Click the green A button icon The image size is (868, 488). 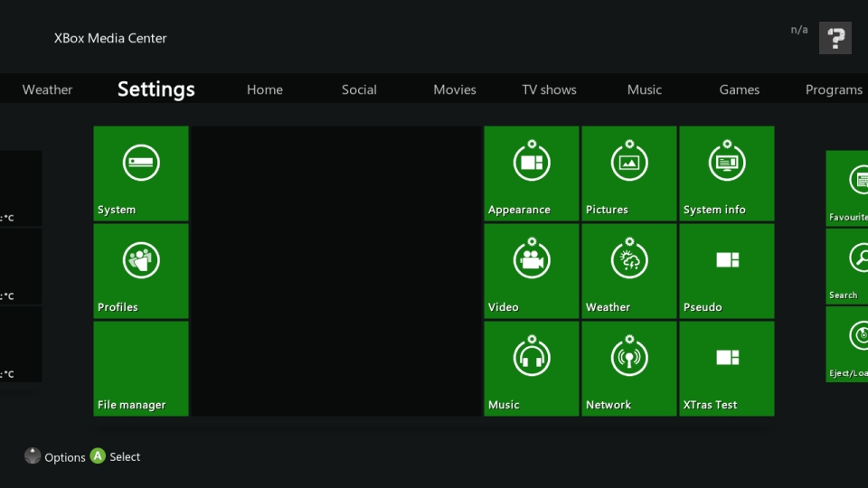98,455
